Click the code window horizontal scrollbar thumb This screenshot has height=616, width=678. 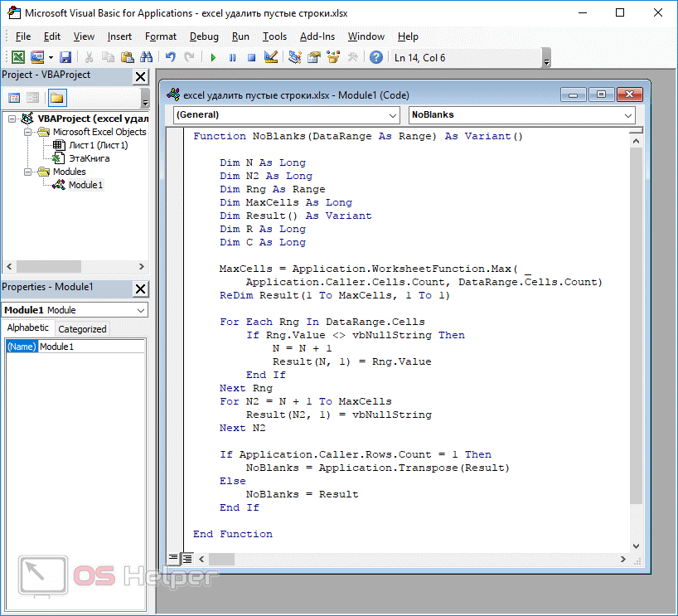(220, 558)
